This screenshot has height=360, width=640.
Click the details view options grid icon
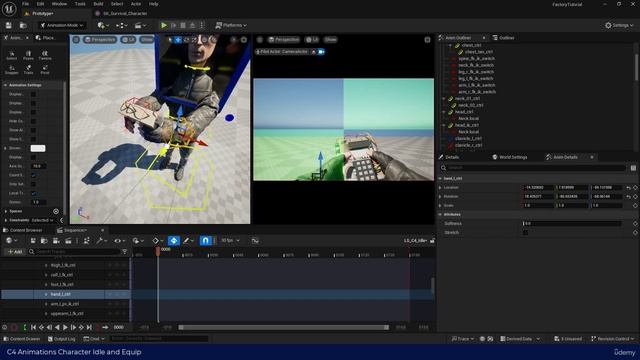pos(633,168)
